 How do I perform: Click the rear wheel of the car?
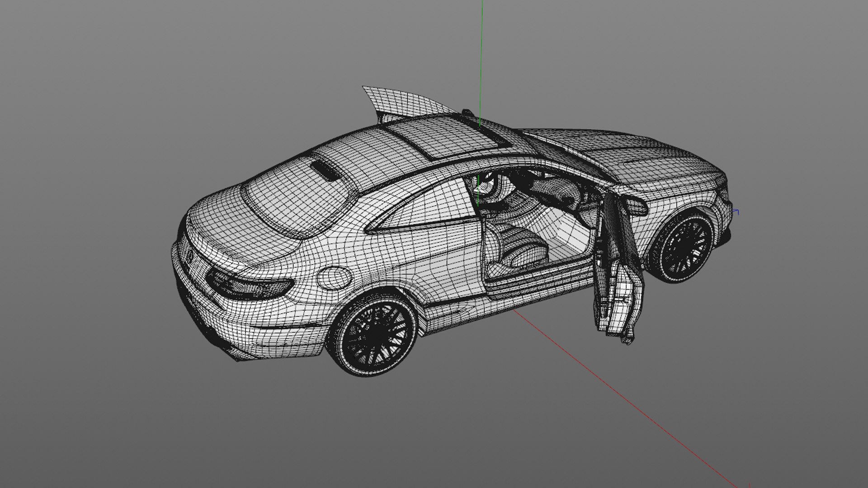coord(373,334)
